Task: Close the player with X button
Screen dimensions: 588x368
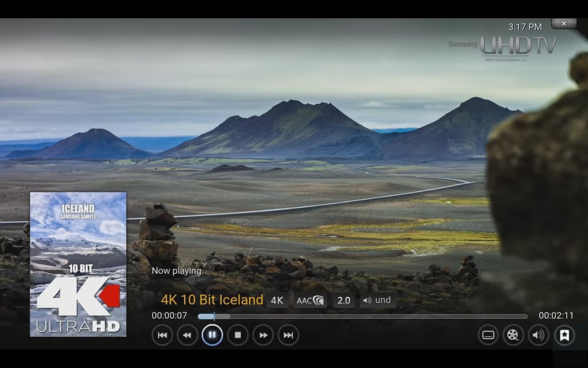Action: click(x=564, y=24)
